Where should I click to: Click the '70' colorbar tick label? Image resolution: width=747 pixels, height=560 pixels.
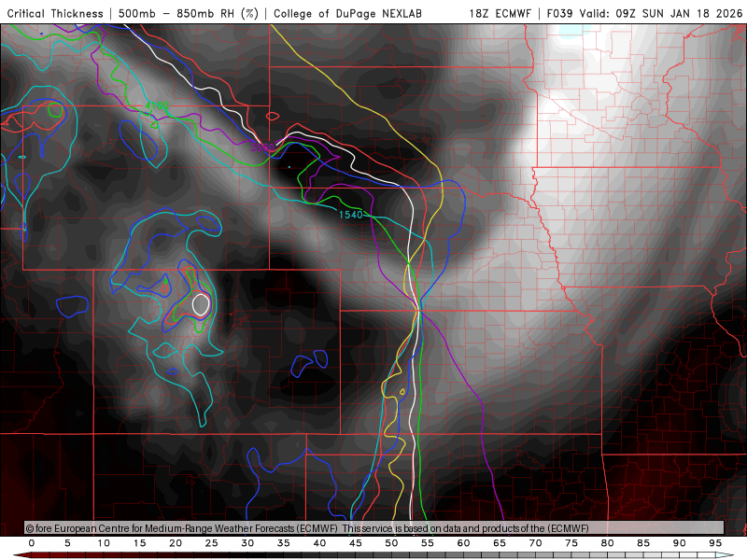[x=535, y=543]
